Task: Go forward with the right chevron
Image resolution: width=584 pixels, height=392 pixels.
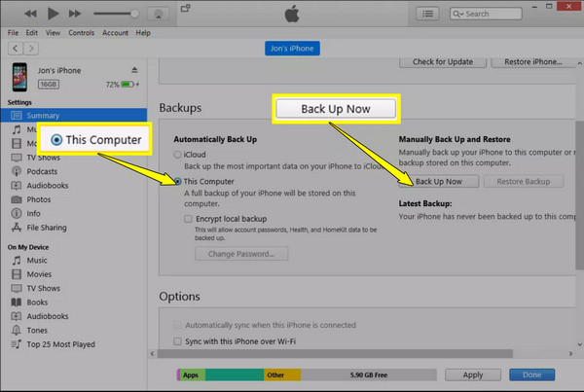Action: [31, 49]
